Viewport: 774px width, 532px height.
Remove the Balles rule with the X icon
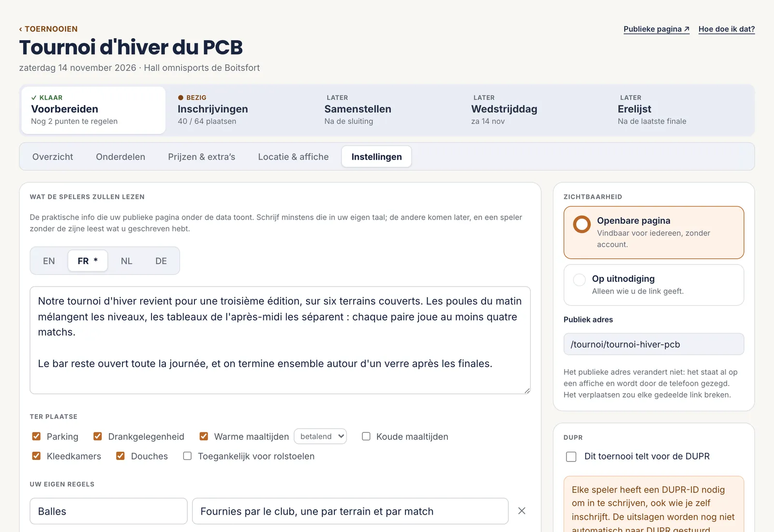[521, 511]
